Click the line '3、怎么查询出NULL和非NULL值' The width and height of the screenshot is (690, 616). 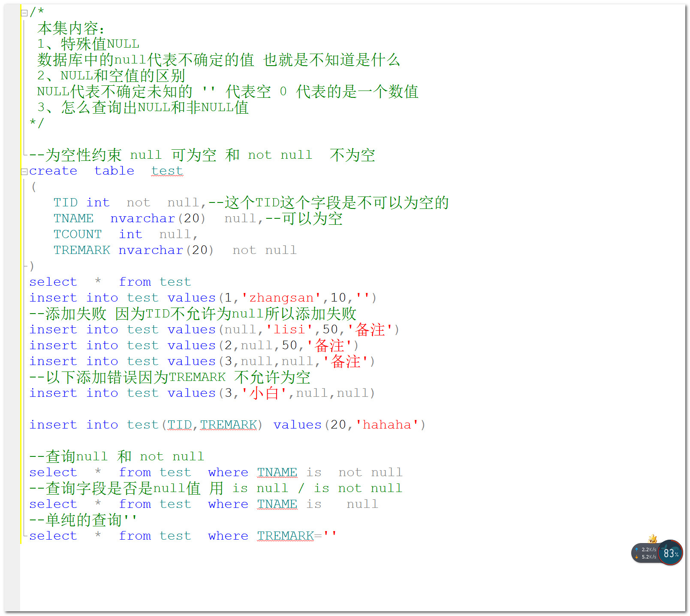click(143, 108)
